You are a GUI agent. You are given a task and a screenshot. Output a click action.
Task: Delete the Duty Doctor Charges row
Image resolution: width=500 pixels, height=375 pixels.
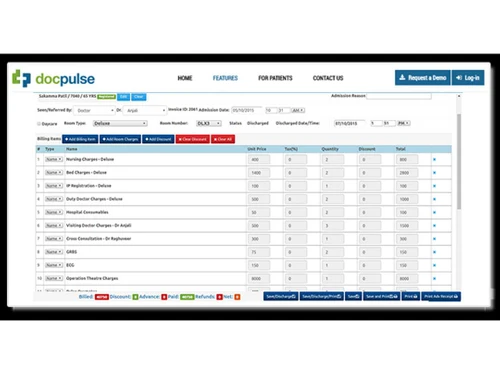(434, 199)
